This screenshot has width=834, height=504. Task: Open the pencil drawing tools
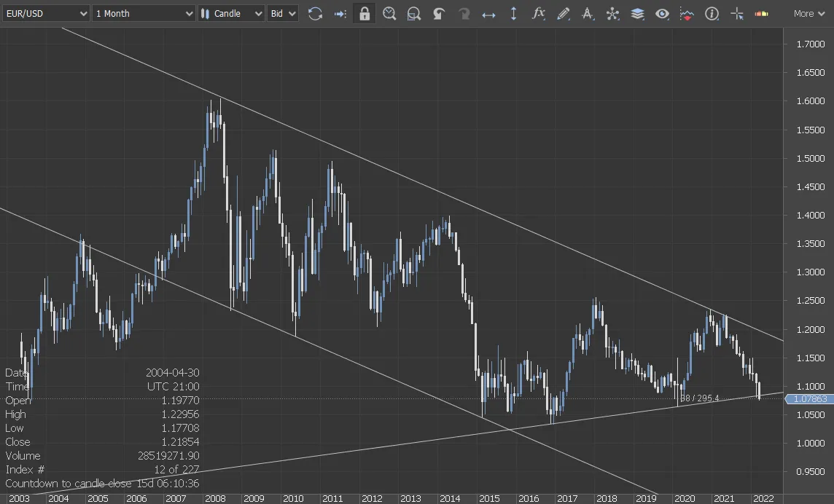click(x=563, y=13)
